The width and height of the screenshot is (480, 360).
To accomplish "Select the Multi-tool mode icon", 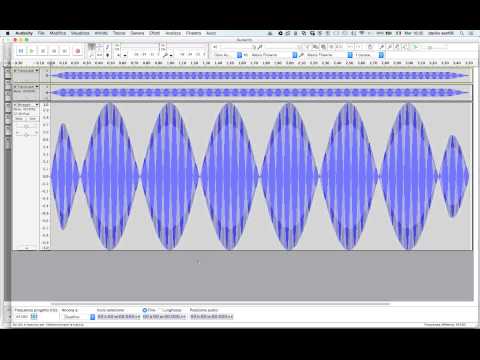I will point(107,55).
